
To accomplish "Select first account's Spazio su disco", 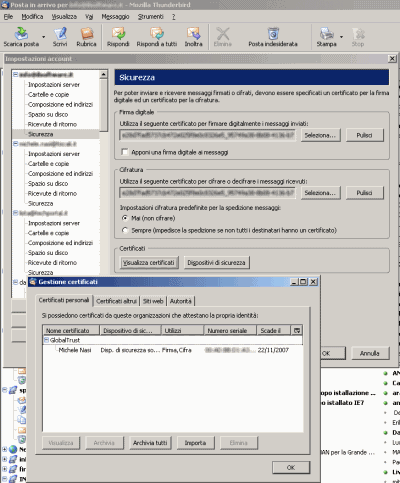I will tap(48, 114).
